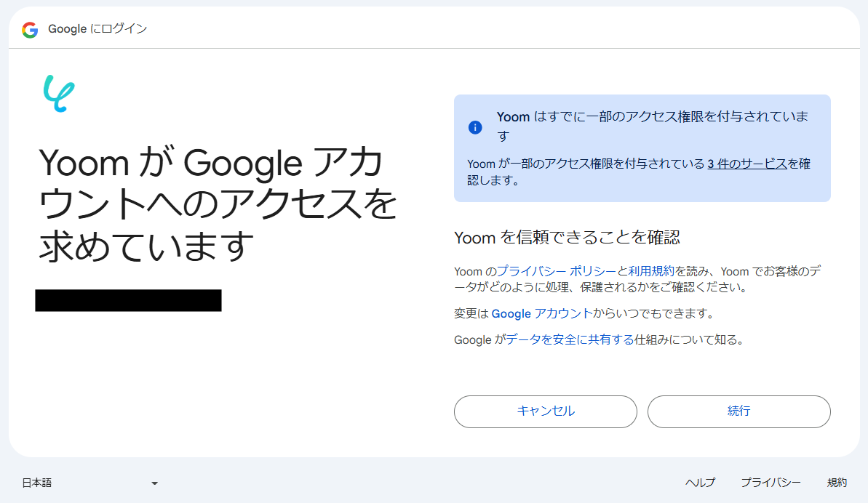Click the Google にログイン header text
868x503 pixels.
click(x=97, y=29)
